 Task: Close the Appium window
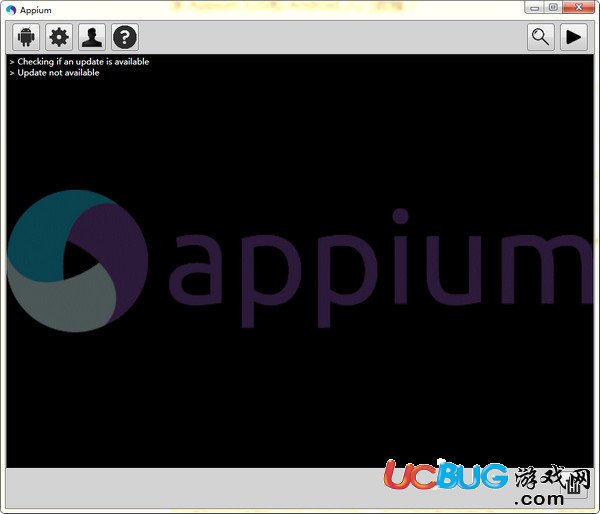[x=579, y=8]
